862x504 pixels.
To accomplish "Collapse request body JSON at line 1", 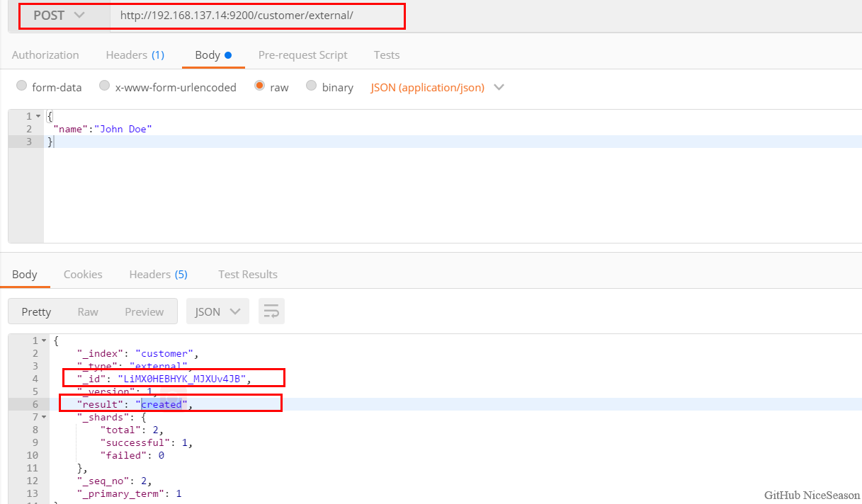I will 38,116.
